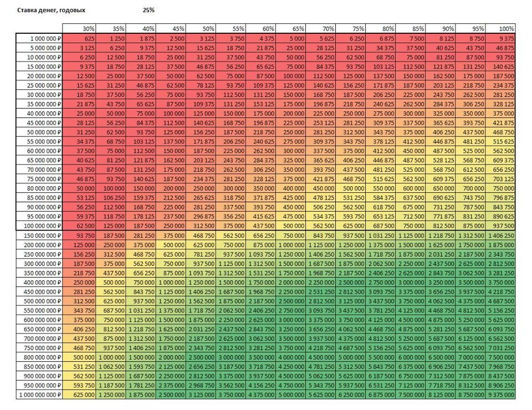Select 750 000 in the 400 000 000 ₽ row
Image resolution: width=532 pixels, height=410 pixels.
click(x=141, y=283)
